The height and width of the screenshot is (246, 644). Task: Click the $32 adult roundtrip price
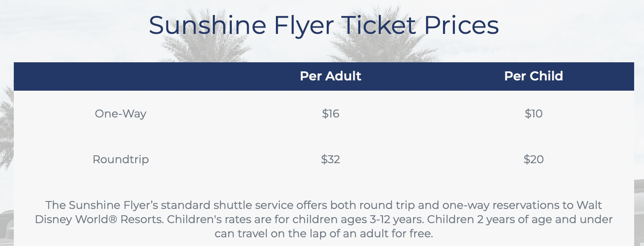coord(330,160)
